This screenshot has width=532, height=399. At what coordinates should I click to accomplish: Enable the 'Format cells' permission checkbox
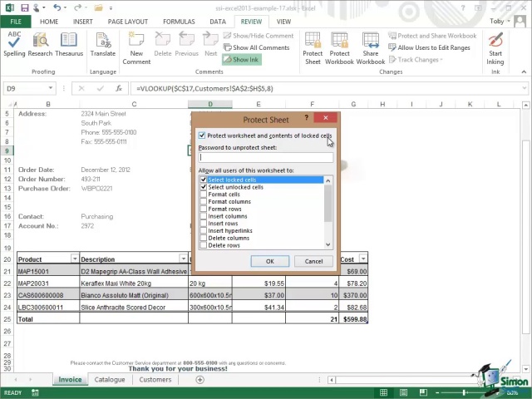pyautogui.click(x=204, y=195)
